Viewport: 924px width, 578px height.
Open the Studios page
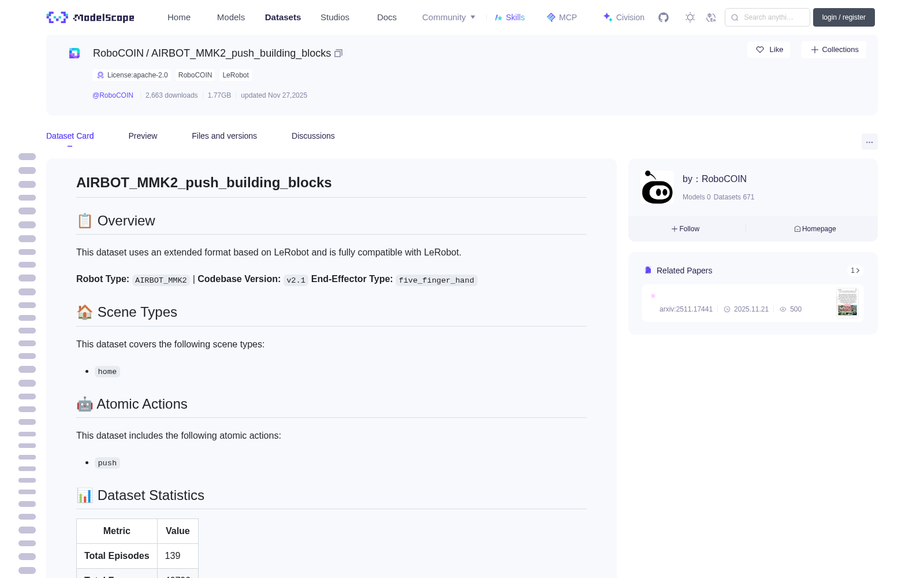(x=335, y=17)
